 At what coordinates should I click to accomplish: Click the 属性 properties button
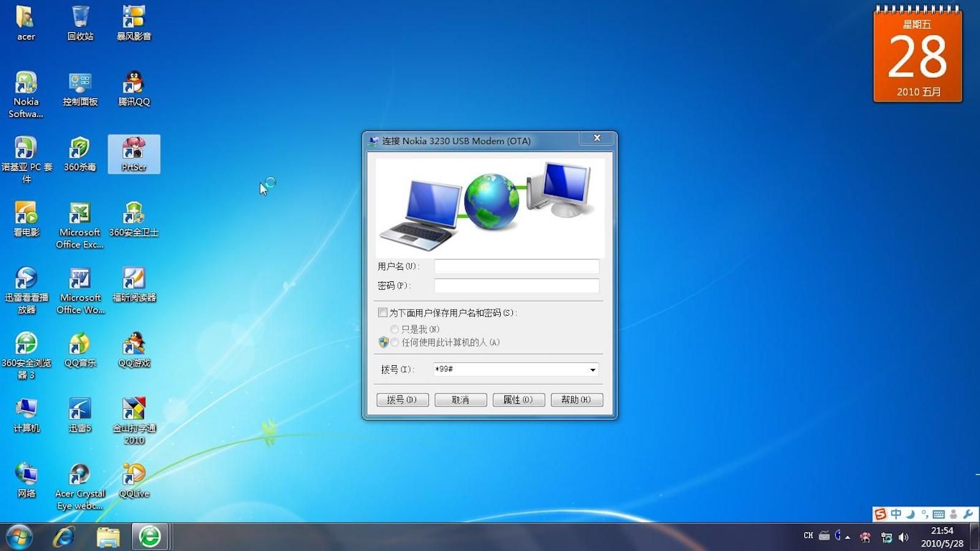click(x=518, y=400)
